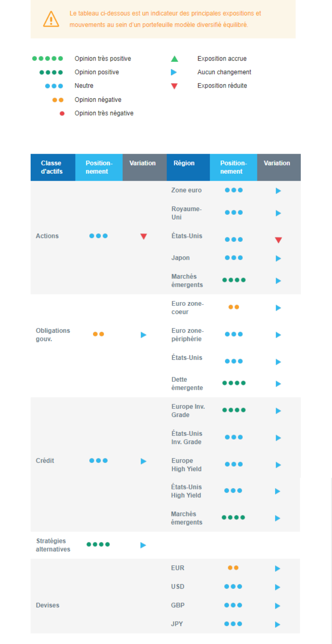The image size is (332, 644).
Task: Click the red Exposition réduite legend triangle
Action: (174, 86)
